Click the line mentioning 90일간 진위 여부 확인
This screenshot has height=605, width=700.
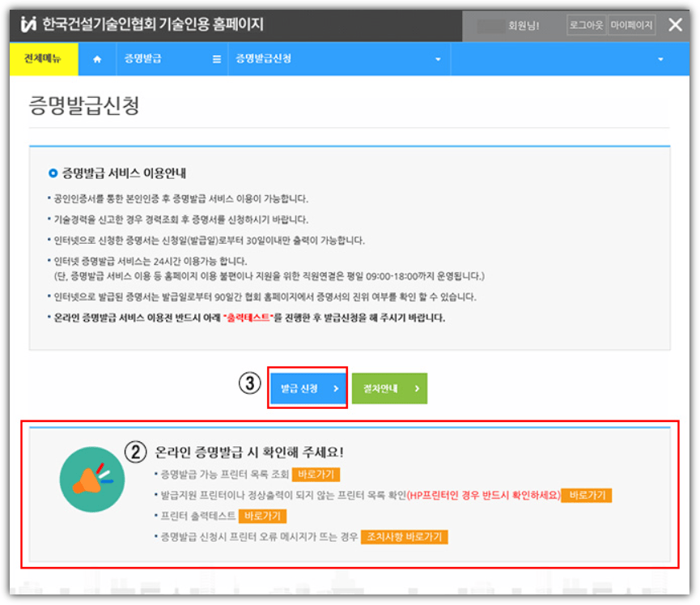[x=265, y=296]
